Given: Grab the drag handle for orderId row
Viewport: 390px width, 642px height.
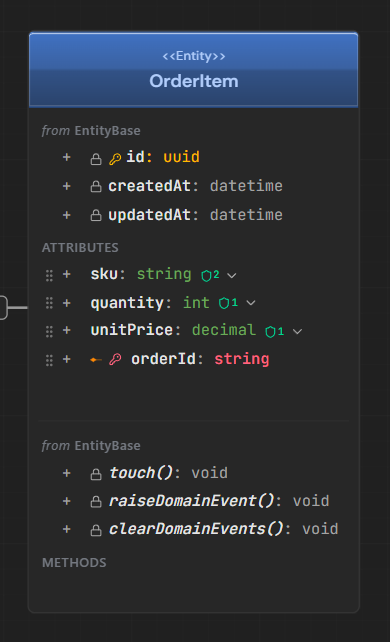Looking at the screenshot, I should (x=49, y=360).
